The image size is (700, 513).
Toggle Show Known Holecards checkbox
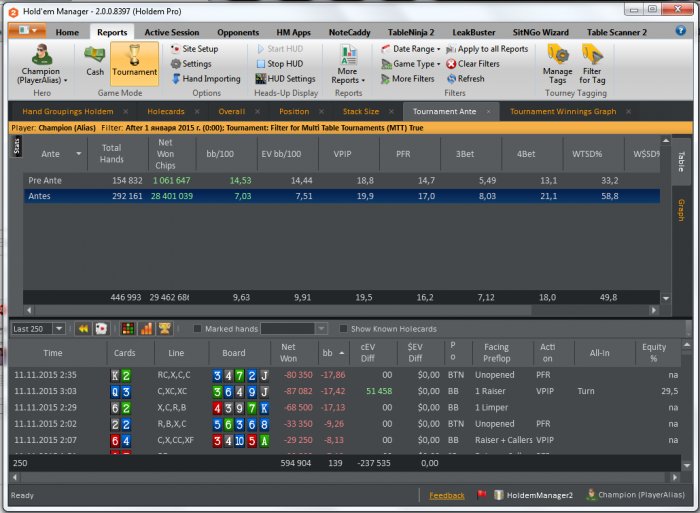point(344,328)
